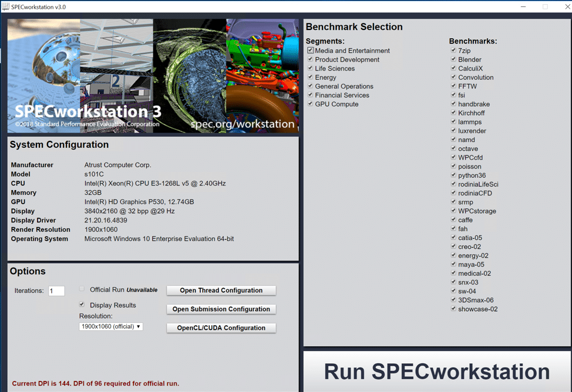
Task: Toggle the Blender benchmark checkbox
Action: [x=453, y=59]
